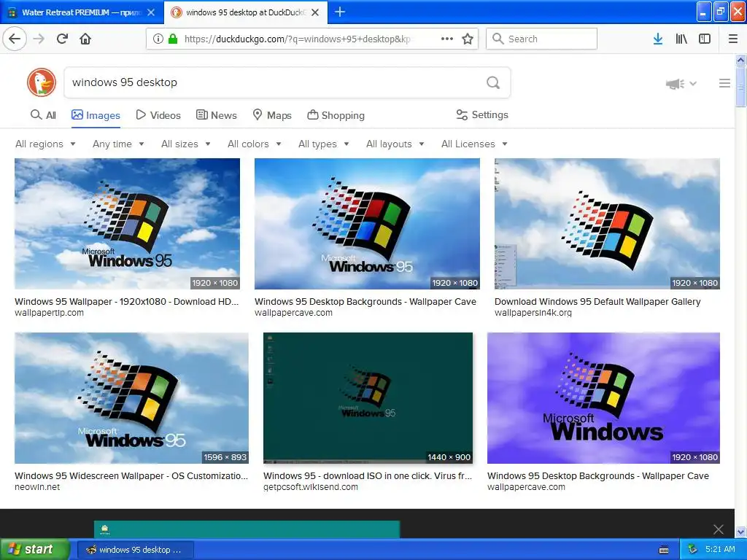This screenshot has height=560, width=747.
Task: Open 'Windows 95 Widescreen Wallpaper' title link
Action: [131, 475]
